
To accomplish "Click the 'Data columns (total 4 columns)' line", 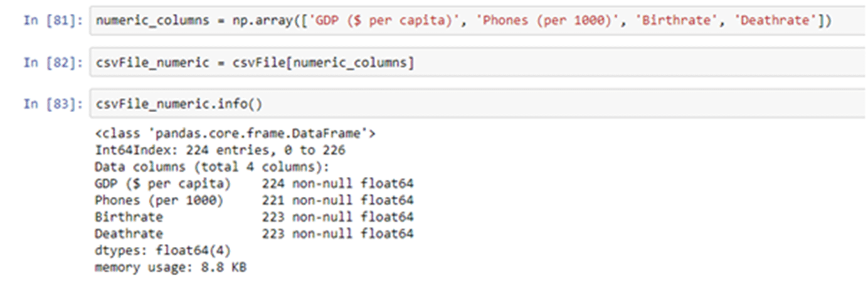I will tap(212, 167).
